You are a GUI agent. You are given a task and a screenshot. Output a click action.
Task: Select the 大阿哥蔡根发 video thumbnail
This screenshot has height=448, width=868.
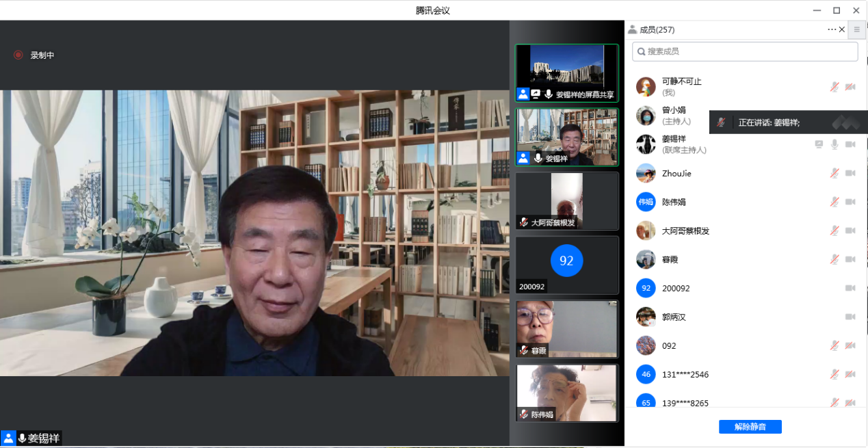[566, 200]
